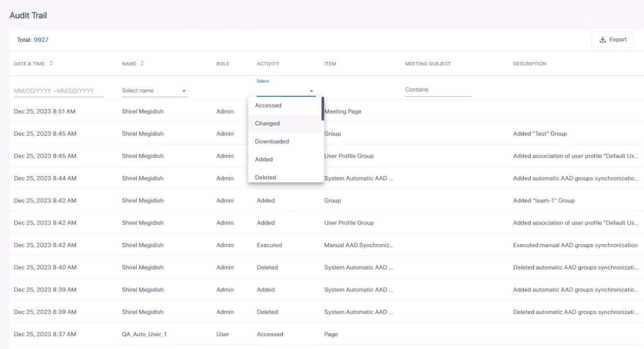Open the Executed manual AAD synchronization row
This screenshot has width=644, height=349.
coord(575,245)
